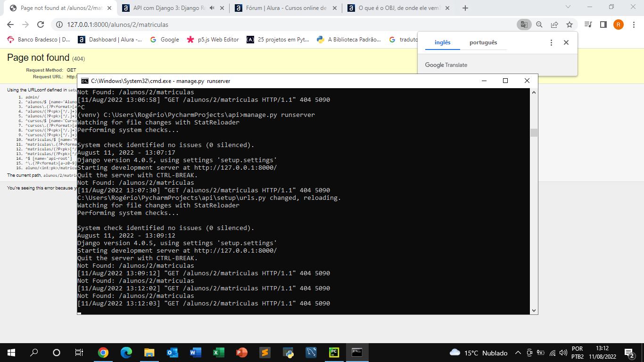Open the Windows Start menu
Image resolution: width=644 pixels, height=362 pixels.
[11, 353]
